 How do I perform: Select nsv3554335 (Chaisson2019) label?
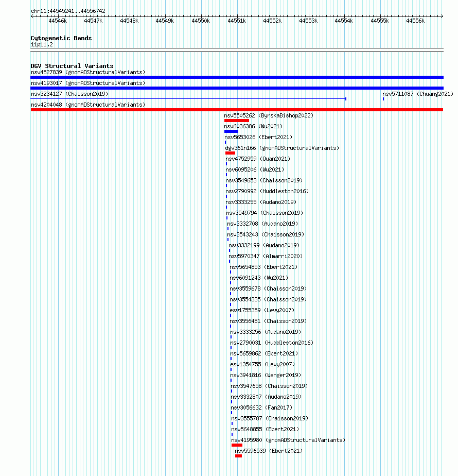click(268, 300)
